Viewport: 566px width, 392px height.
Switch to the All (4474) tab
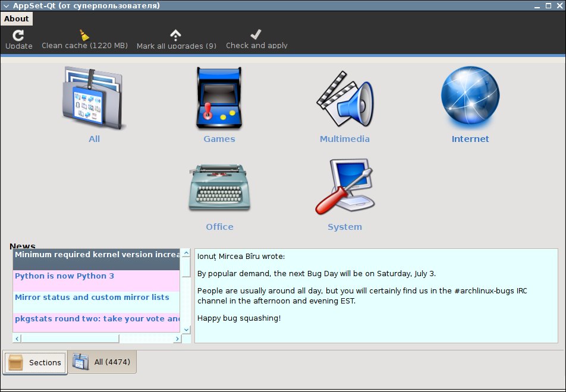pyautogui.click(x=102, y=362)
